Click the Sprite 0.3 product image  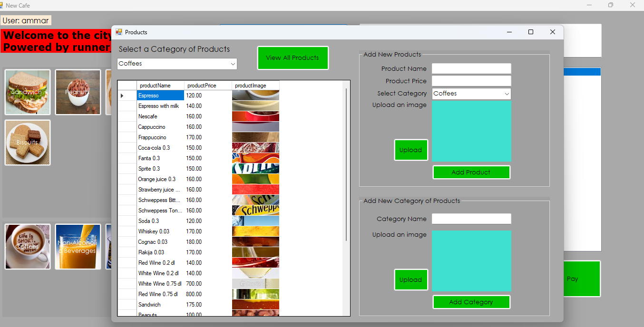[x=255, y=169]
